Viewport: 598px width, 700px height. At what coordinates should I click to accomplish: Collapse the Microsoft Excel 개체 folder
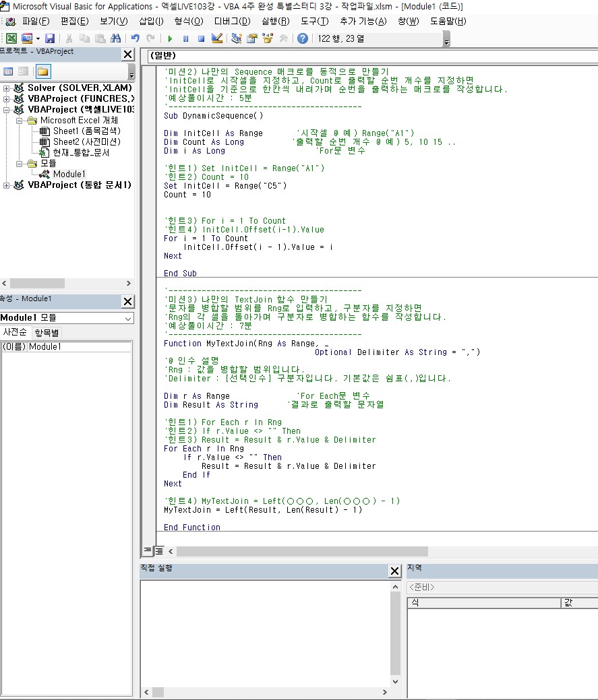[x=19, y=121]
